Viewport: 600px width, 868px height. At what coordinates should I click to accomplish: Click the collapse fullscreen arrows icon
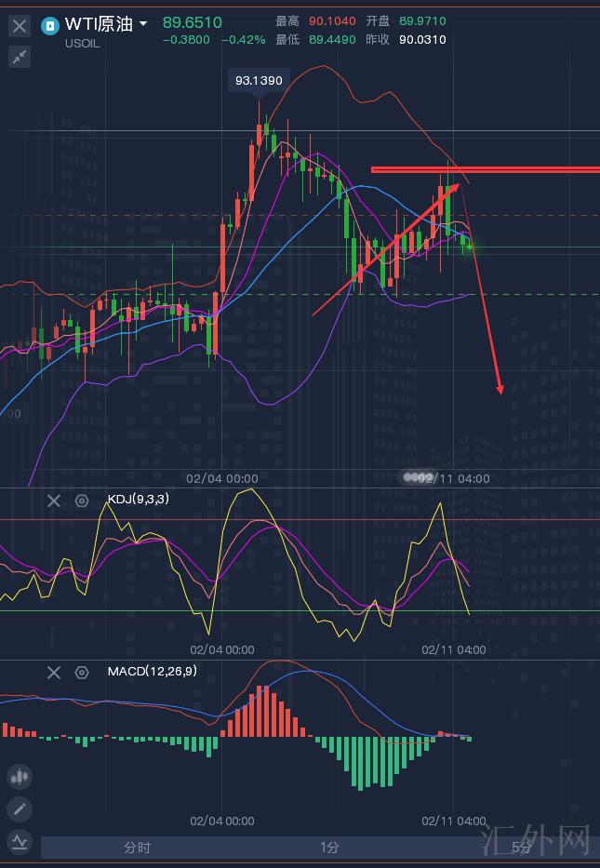coord(19,57)
